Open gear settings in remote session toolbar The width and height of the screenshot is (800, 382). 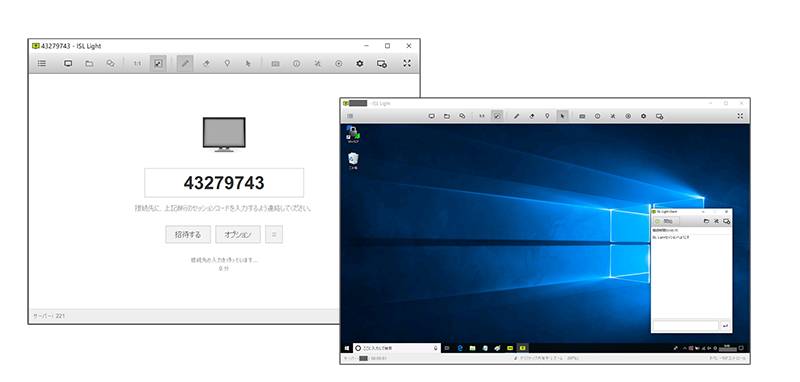click(643, 116)
